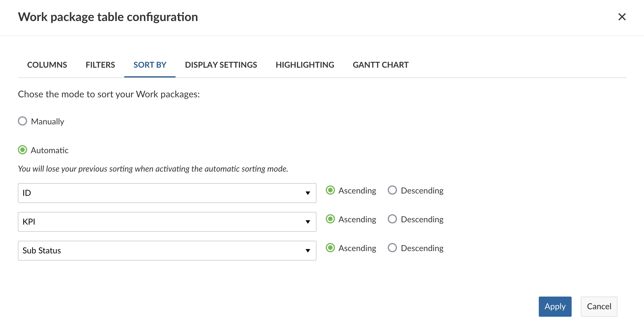Click the COLUMNS tab
The image size is (644, 334).
click(47, 65)
